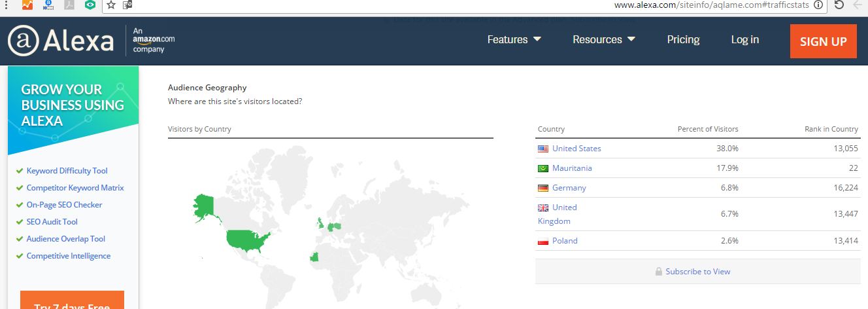
Task: Click the 38.0% visitors value
Action: pyautogui.click(x=727, y=149)
